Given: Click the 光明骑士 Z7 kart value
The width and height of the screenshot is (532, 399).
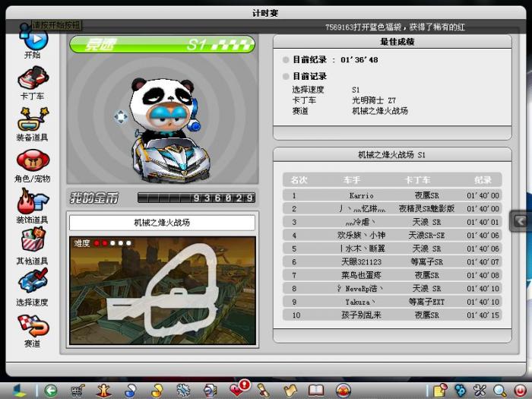Looking at the screenshot, I should pyautogui.click(x=374, y=100).
